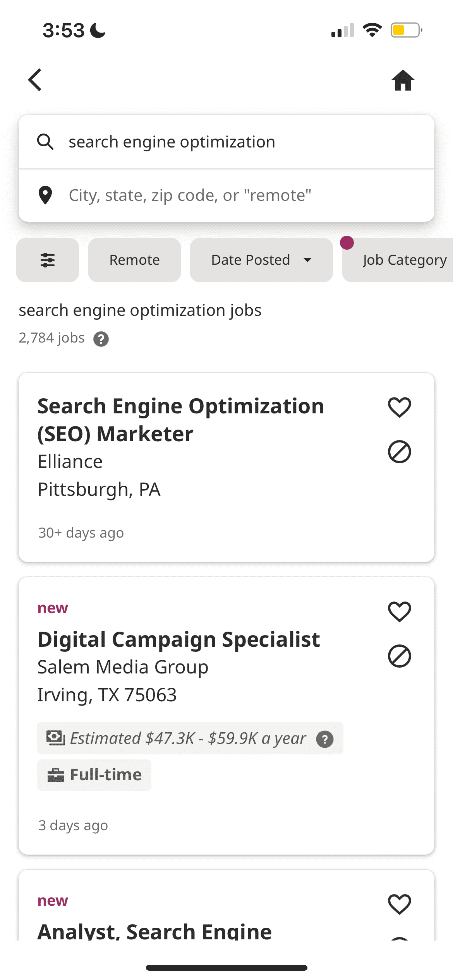Tap the back arrow icon

[35, 80]
